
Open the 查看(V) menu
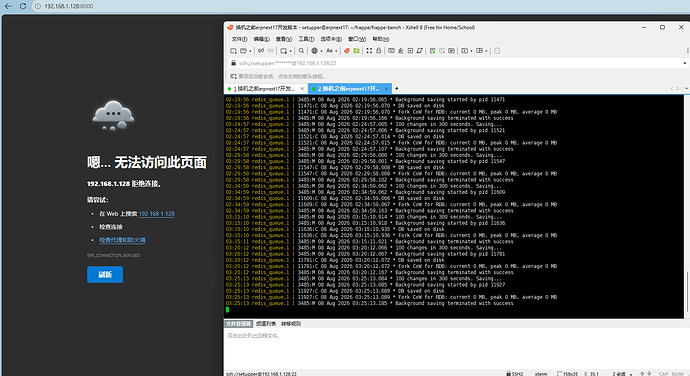pos(284,39)
